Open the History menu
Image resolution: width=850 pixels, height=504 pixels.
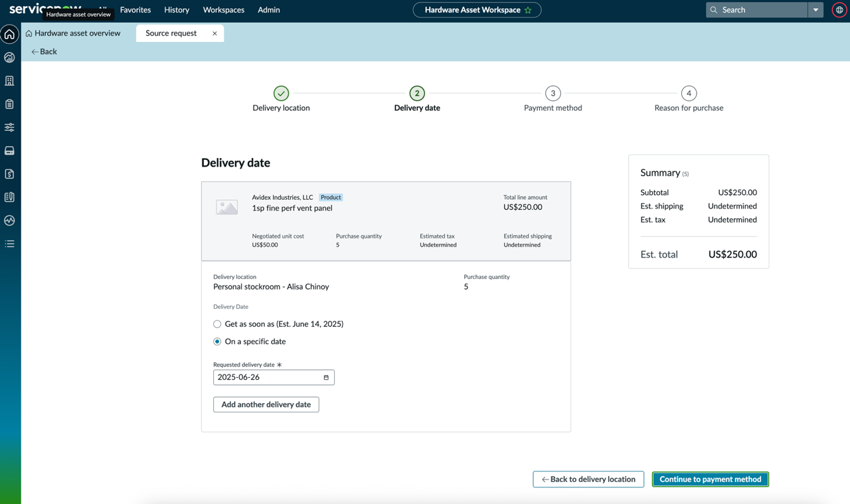[177, 10]
